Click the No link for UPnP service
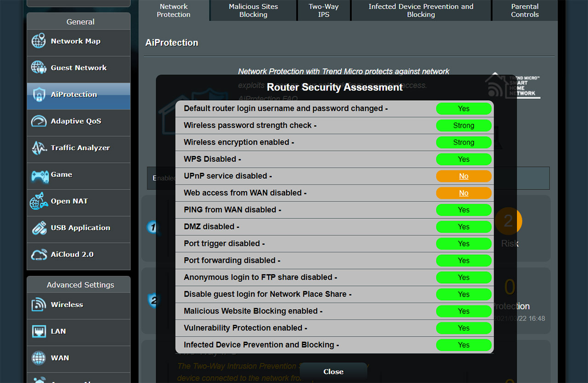588x383 pixels. click(x=464, y=176)
